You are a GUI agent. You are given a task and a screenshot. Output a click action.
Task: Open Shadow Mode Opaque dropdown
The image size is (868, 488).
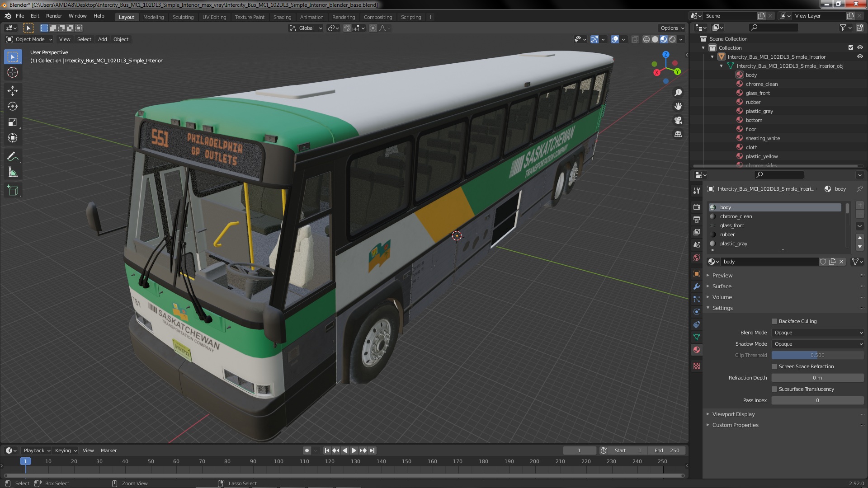(817, 344)
